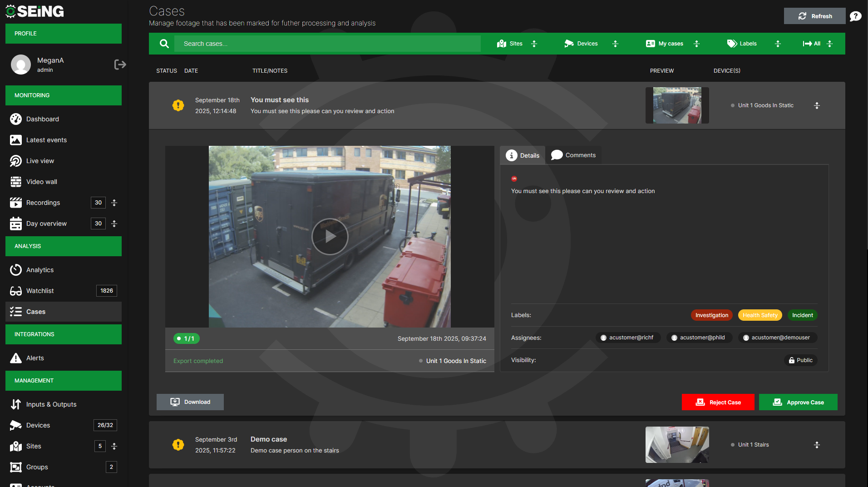The height and width of the screenshot is (487, 868).
Task: Click the search magnifier icon in Cases
Action: (164, 44)
